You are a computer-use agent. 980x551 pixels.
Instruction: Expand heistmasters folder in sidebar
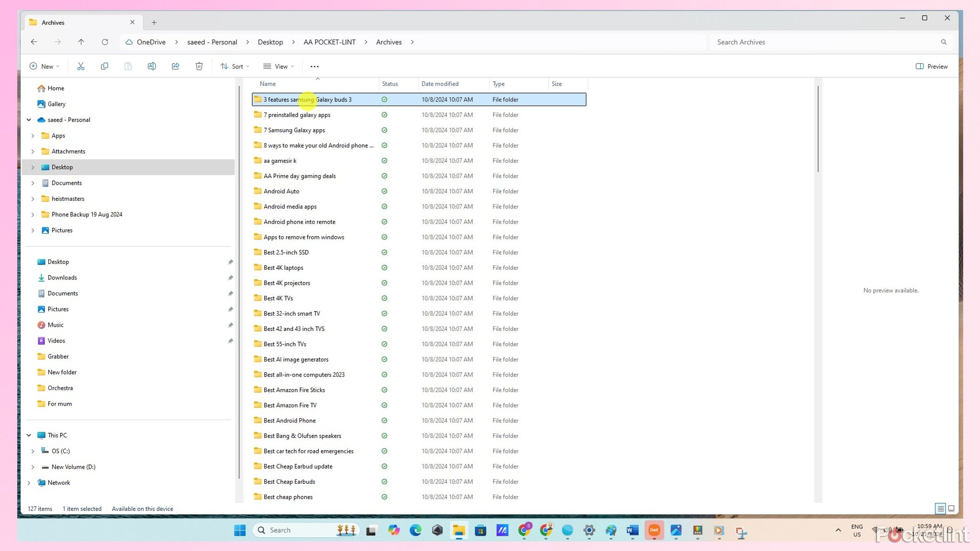click(x=33, y=199)
